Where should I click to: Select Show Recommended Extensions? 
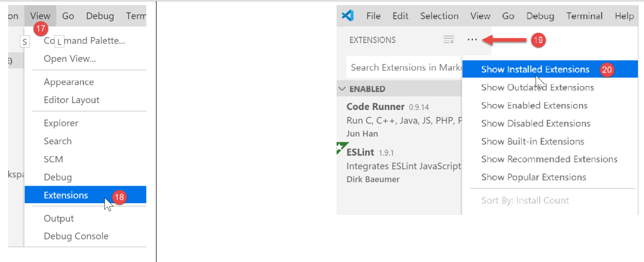click(x=549, y=159)
